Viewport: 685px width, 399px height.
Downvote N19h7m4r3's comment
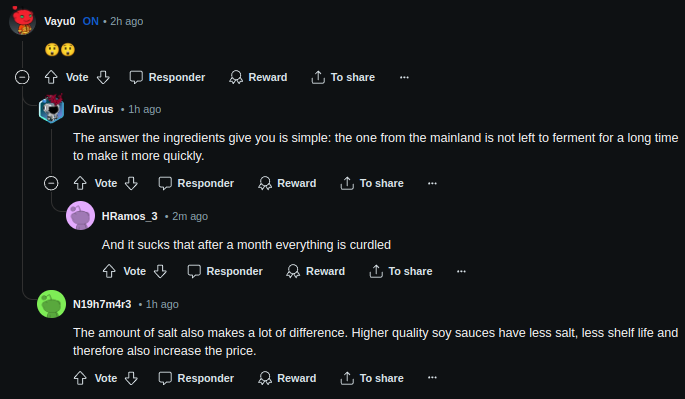[x=131, y=378]
